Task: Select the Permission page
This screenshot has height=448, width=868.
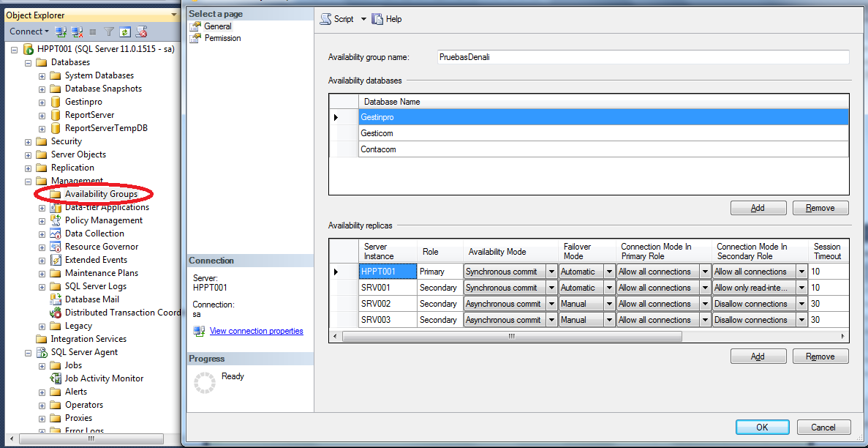Action: [x=222, y=38]
